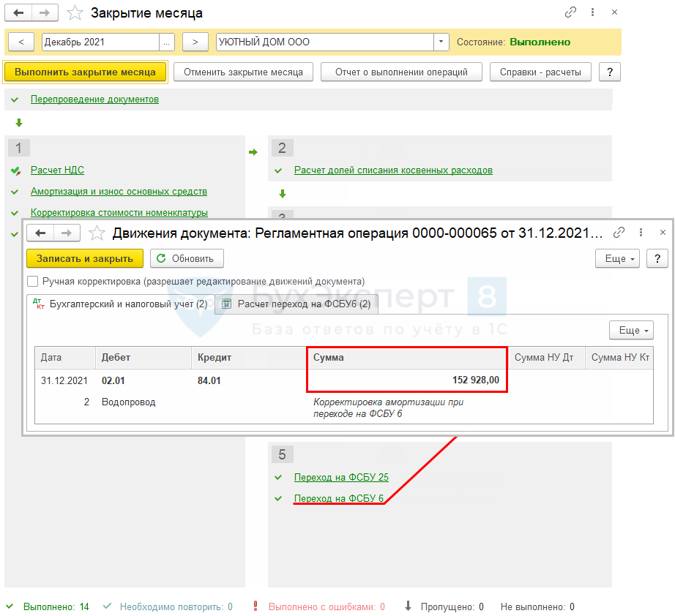
Task: Open Расчет НДС operation link
Action: [57, 170]
